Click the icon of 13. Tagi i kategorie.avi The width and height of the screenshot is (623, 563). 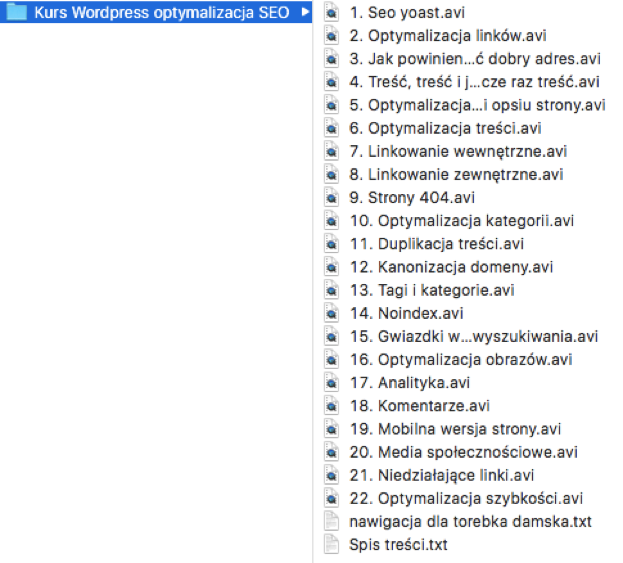[x=331, y=290]
